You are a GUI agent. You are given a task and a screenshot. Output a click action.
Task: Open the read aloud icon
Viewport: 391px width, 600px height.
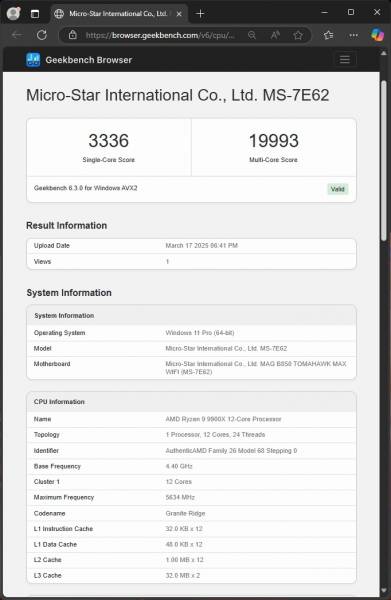point(275,35)
